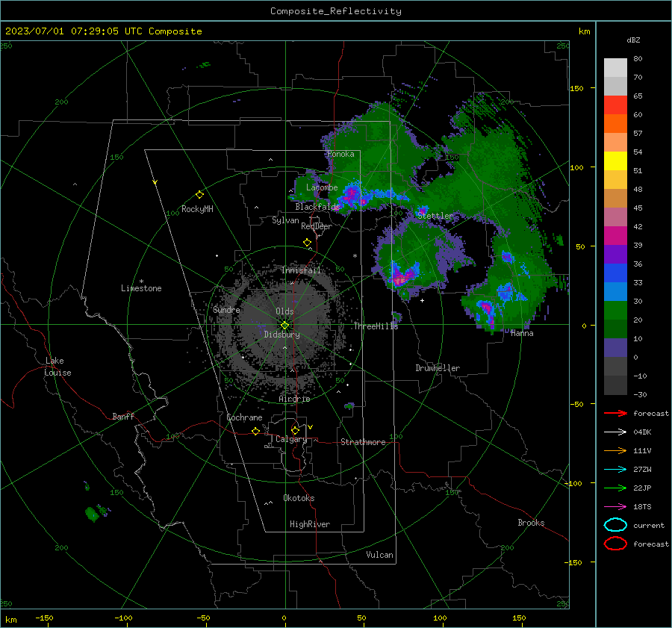Click the orange 111V arrow icon
This screenshot has height=628, width=672.
(x=615, y=450)
